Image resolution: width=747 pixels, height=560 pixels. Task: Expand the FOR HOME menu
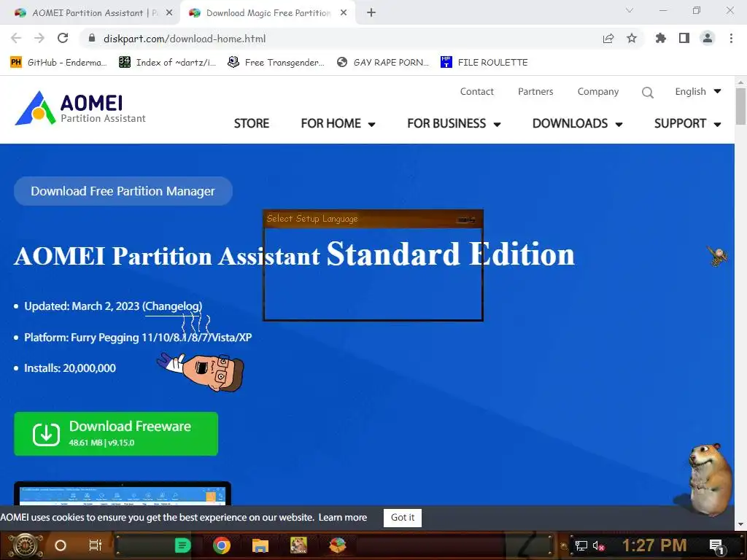338,123
